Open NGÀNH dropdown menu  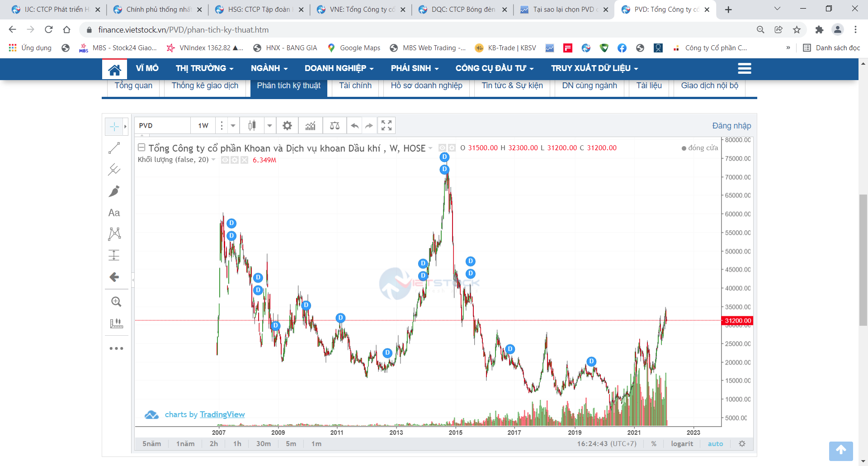(269, 68)
